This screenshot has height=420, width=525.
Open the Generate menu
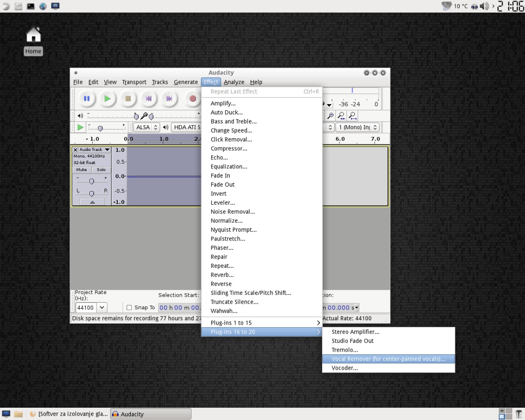coord(185,82)
